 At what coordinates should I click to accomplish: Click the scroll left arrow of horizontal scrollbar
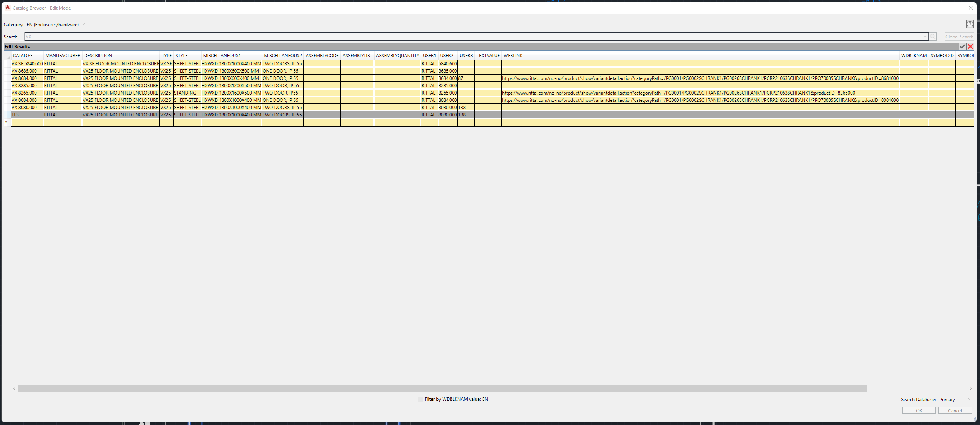pyautogui.click(x=14, y=388)
